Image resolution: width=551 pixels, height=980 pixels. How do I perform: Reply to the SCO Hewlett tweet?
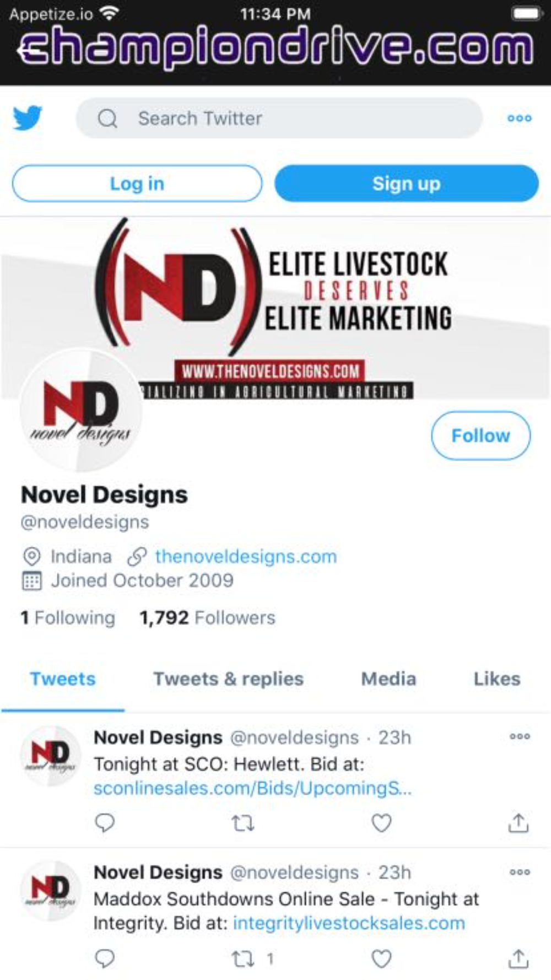pos(105,822)
